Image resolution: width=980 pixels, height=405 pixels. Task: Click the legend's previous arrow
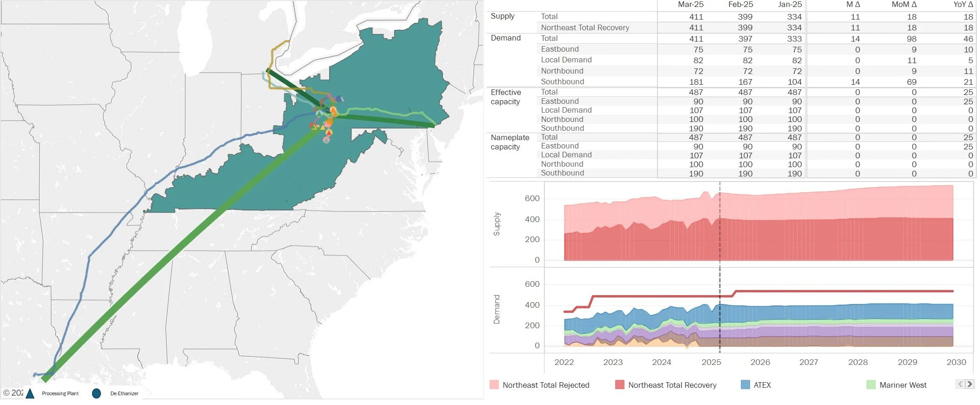(x=961, y=384)
